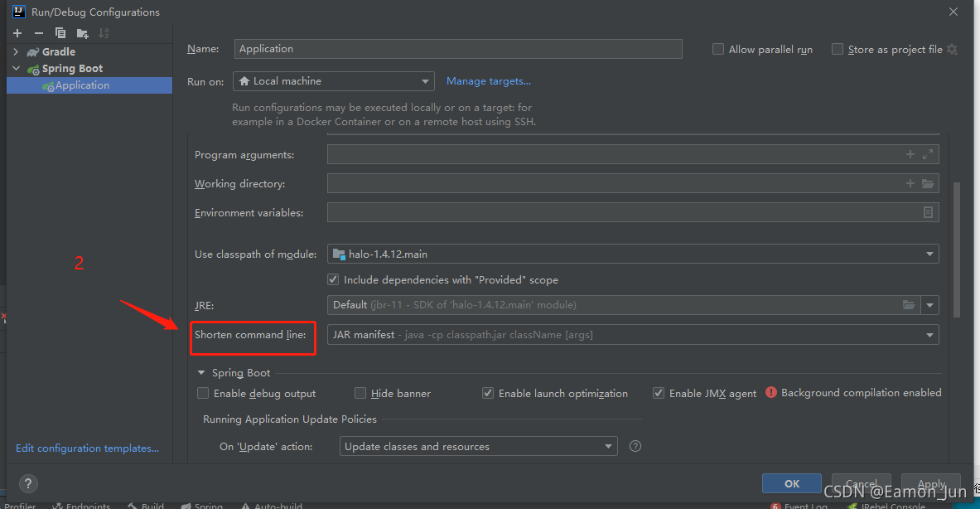This screenshot has width=980, height=509.
Task: Uncheck Enable JMX agent
Action: [659, 393]
